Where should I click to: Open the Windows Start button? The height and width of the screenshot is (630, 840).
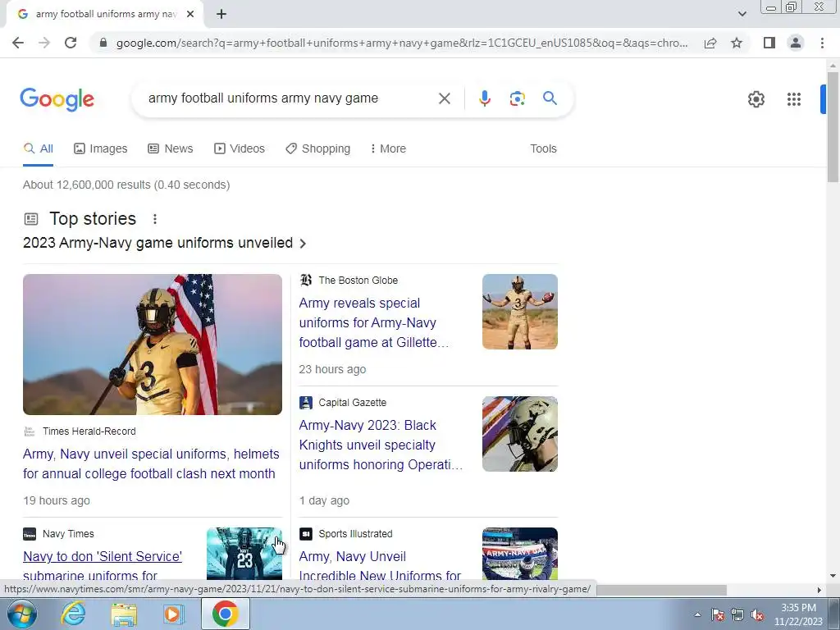[22, 614]
